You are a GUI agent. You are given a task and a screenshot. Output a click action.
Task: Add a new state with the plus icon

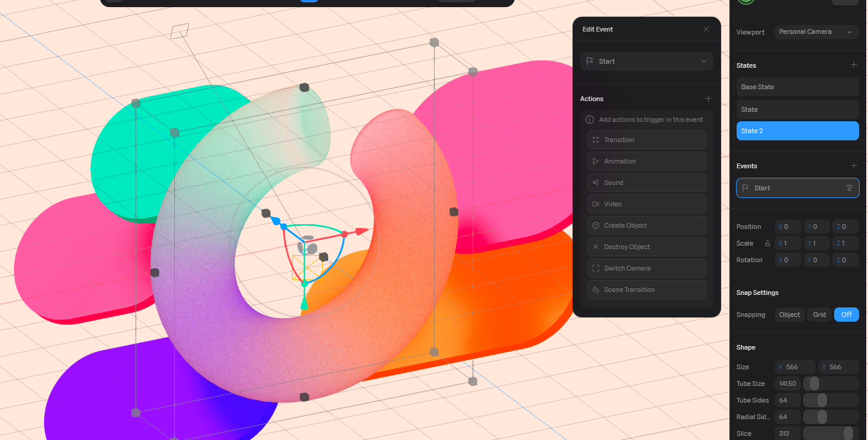point(854,65)
